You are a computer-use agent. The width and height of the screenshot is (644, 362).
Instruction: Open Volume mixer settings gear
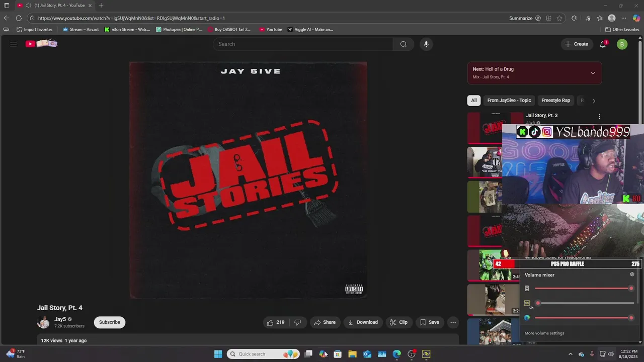pyautogui.click(x=632, y=275)
